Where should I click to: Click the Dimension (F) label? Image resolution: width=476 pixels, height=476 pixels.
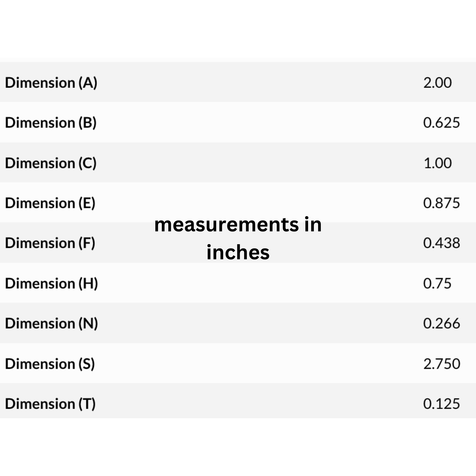50,243
